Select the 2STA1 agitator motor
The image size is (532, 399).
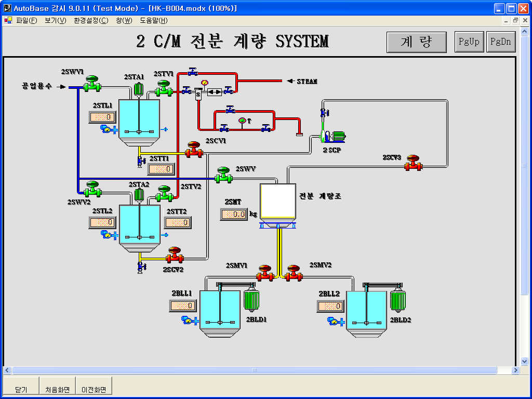(x=138, y=89)
